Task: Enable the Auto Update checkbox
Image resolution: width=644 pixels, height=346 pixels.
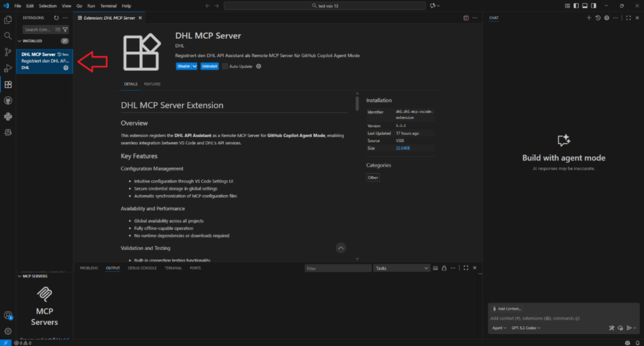Action: pos(224,66)
